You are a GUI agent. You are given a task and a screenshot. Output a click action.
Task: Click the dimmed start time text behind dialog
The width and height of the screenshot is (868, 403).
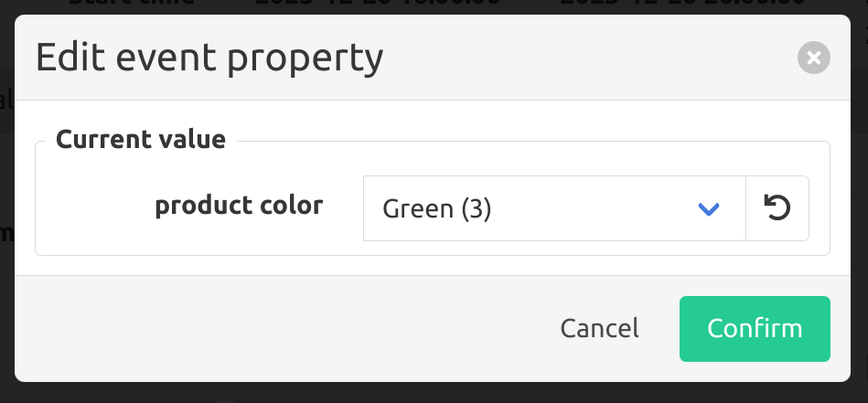(132, 3)
